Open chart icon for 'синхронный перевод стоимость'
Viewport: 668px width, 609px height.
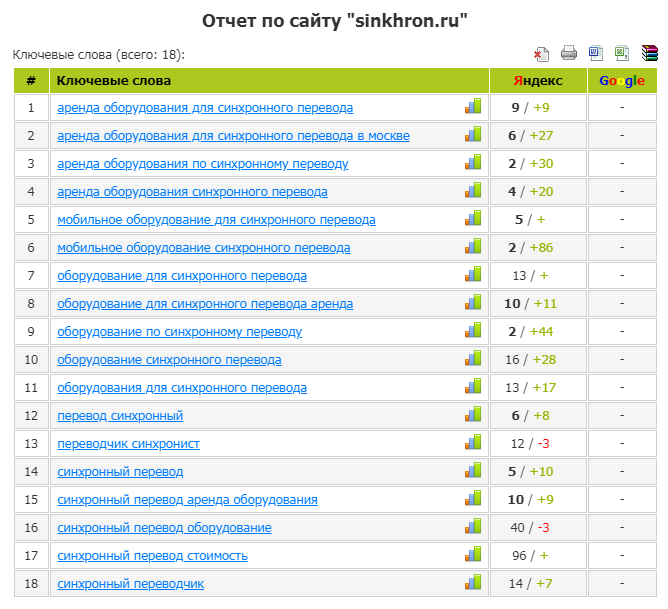tap(473, 555)
